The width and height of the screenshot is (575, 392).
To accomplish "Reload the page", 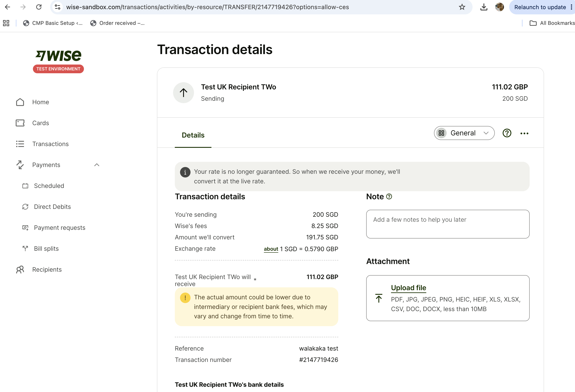I will click(39, 7).
